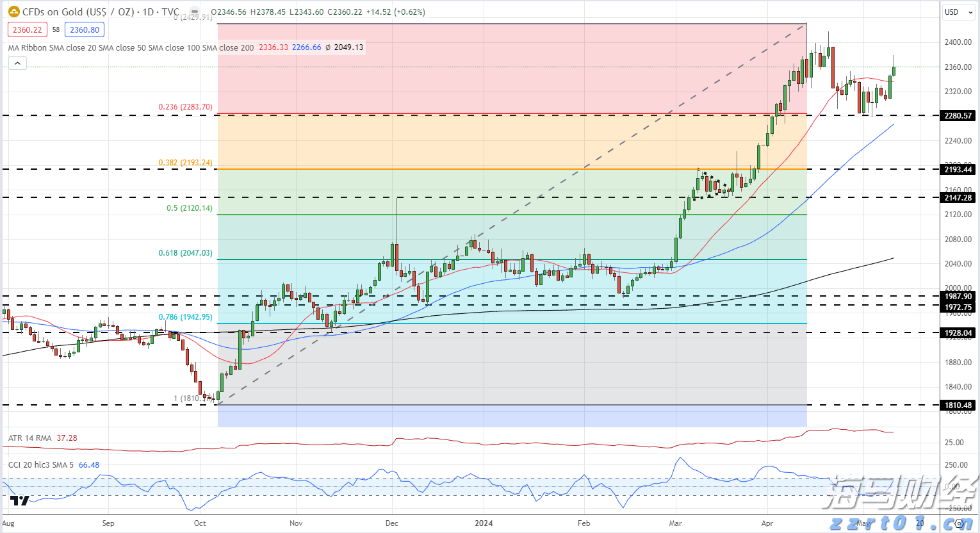Click the Dec label on time axis
Screen dimensions: 980x533
[392, 523]
